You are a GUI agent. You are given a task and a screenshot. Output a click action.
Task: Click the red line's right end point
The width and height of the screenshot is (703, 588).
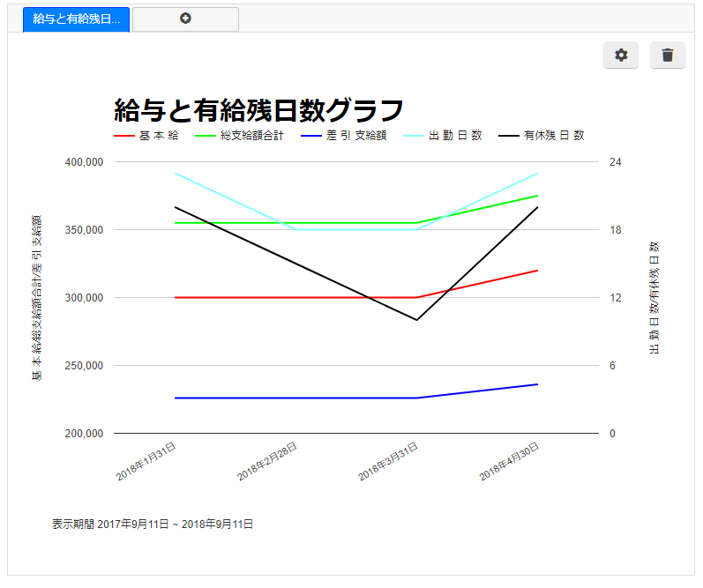tap(537, 271)
